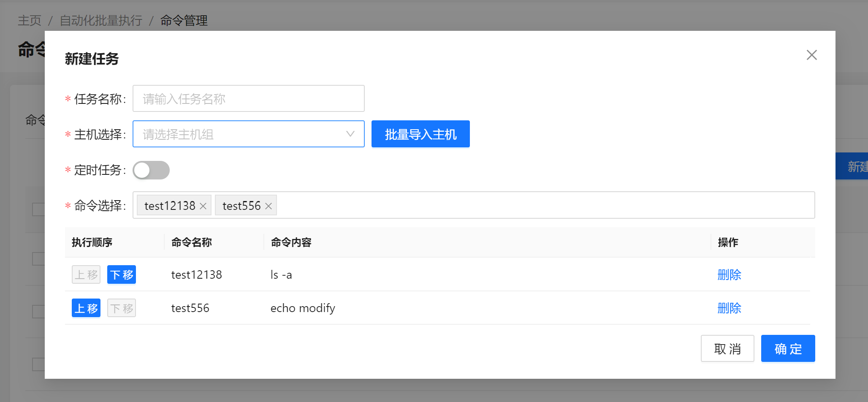Remove the test12138 tag via its x icon
868x402 pixels.
tap(203, 206)
